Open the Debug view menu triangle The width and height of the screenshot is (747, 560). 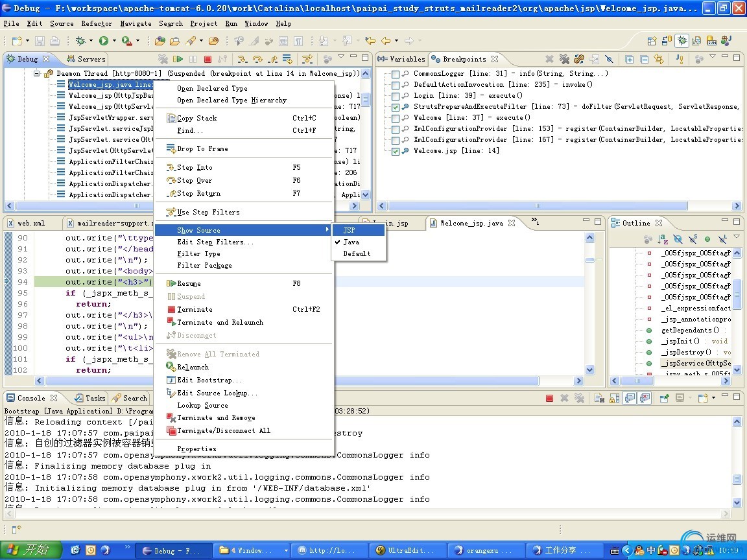tap(341, 56)
